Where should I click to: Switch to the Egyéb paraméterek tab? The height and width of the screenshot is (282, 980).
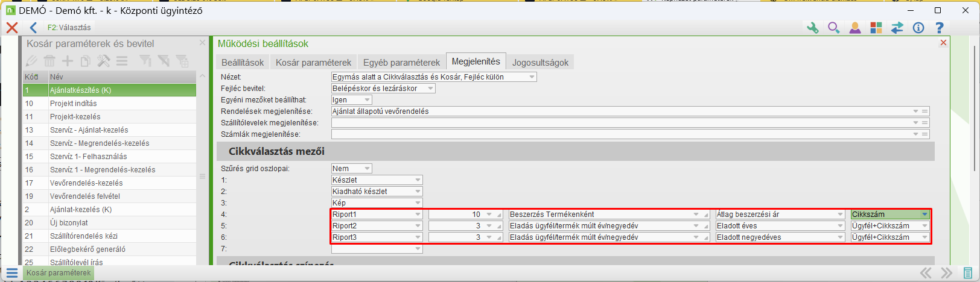[401, 62]
